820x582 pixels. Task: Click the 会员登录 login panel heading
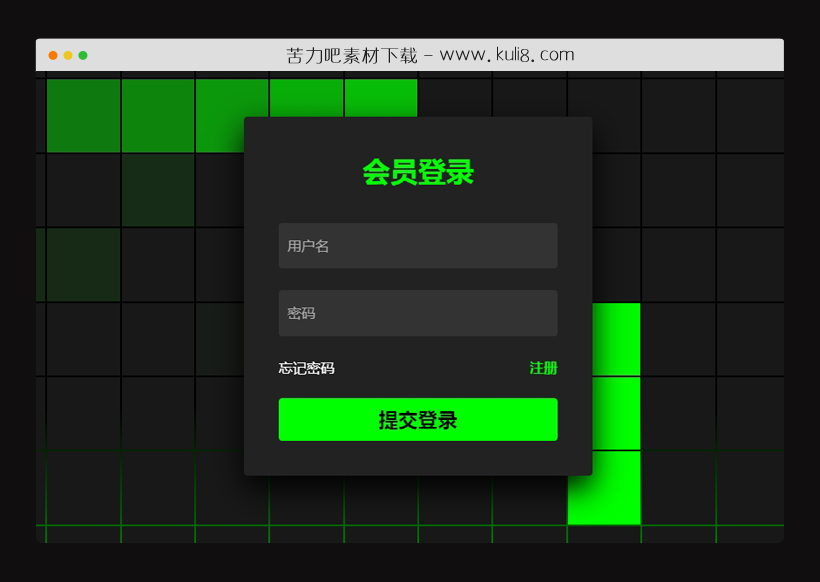point(418,173)
